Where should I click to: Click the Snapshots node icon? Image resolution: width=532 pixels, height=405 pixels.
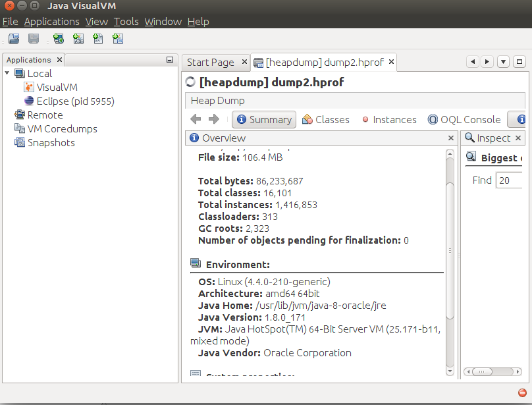[20, 142]
